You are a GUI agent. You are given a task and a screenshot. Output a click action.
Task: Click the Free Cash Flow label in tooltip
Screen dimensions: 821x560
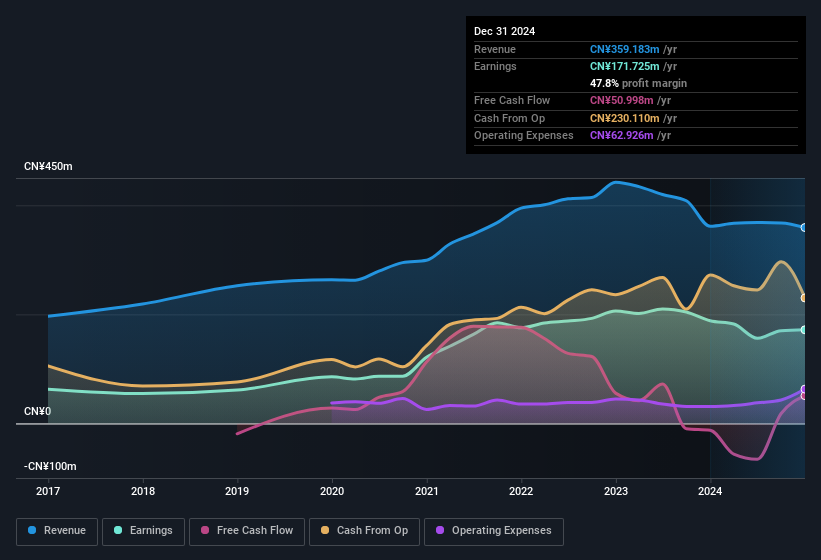pyautogui.click(x=512, y=100)
